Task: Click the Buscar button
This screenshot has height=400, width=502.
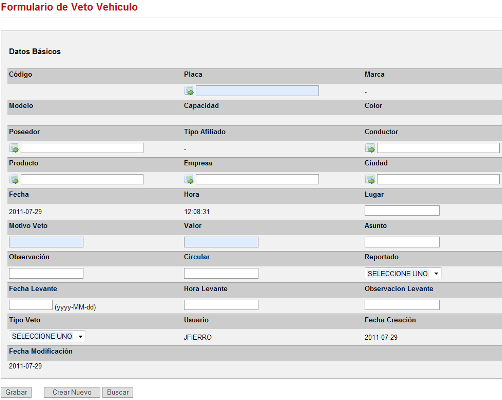Action: pyautogui.click(x=118, y=392)
